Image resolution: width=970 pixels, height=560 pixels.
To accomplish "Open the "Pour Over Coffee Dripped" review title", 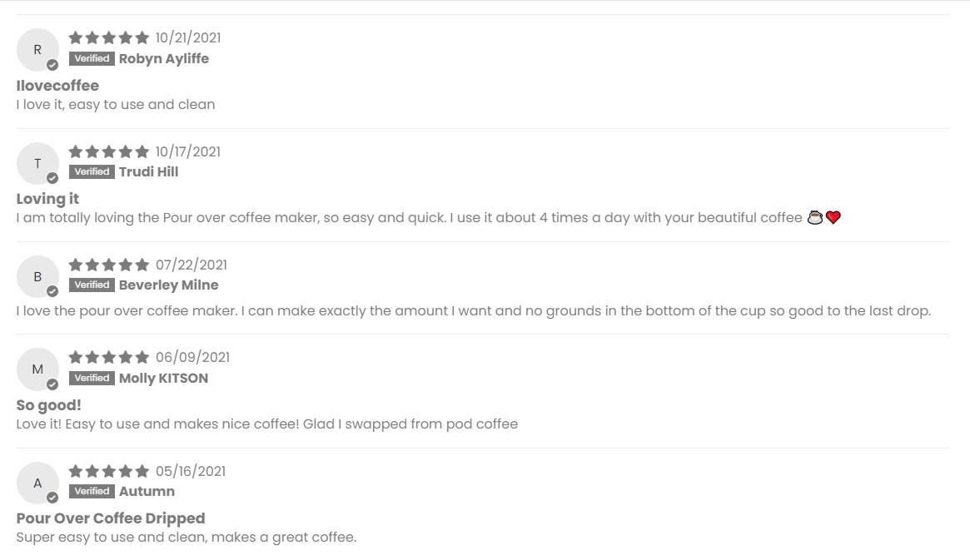I will coord(111,518).
